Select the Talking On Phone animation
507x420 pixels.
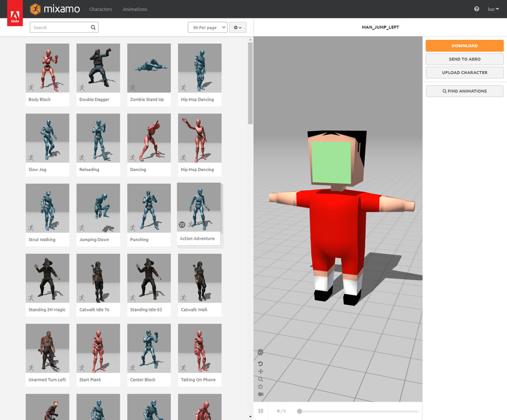[200, 355]
